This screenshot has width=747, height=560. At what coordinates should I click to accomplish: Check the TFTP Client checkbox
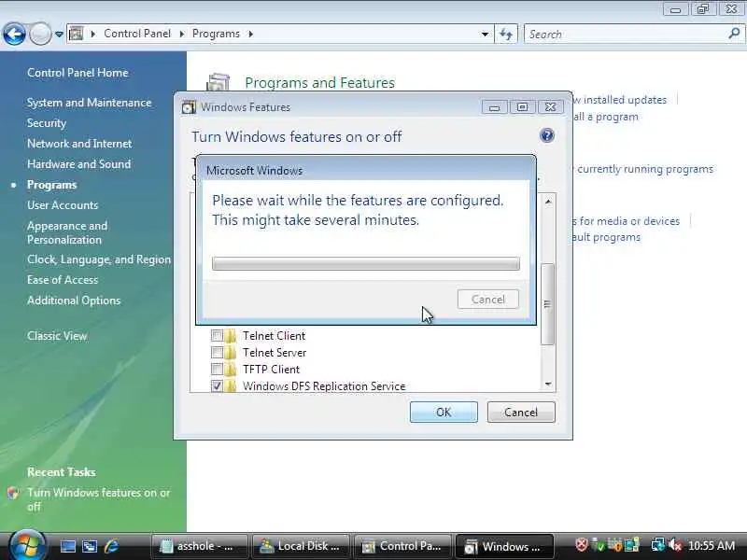click(x=217, y=369)
